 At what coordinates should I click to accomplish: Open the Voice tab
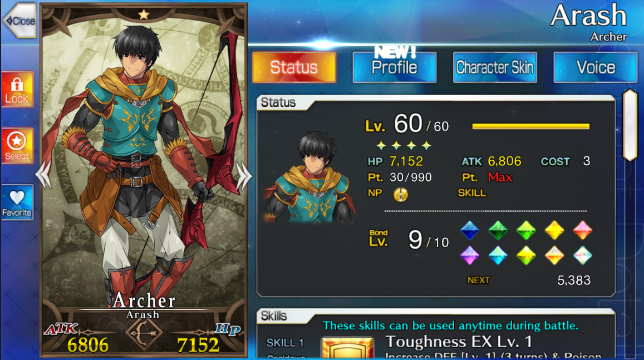click(595, 67)
